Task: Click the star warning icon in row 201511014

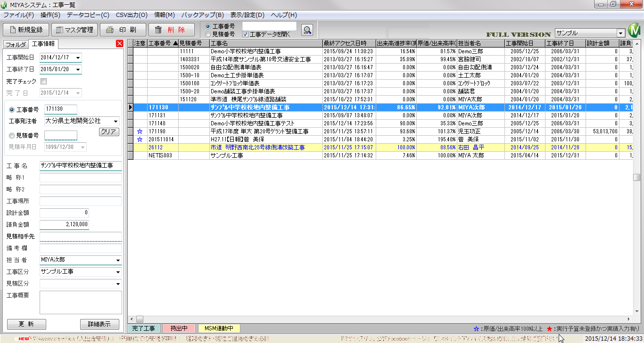Action: point(139,139)
